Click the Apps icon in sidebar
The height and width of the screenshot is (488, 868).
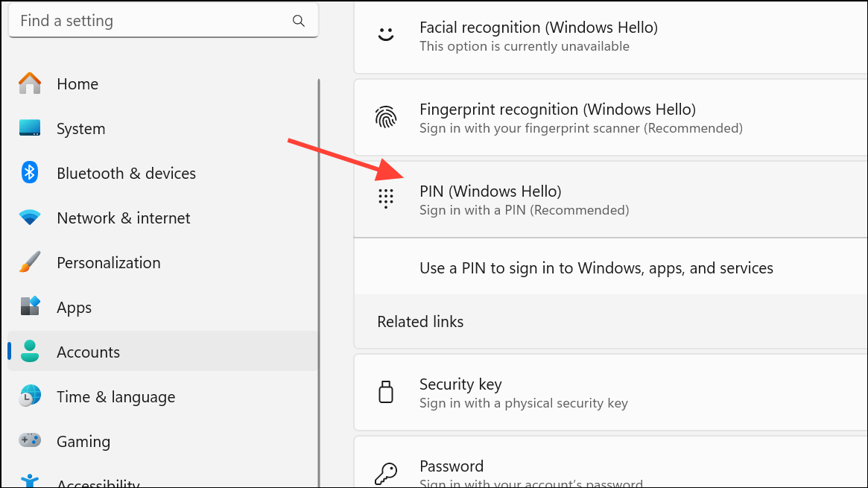click(30, 307)
